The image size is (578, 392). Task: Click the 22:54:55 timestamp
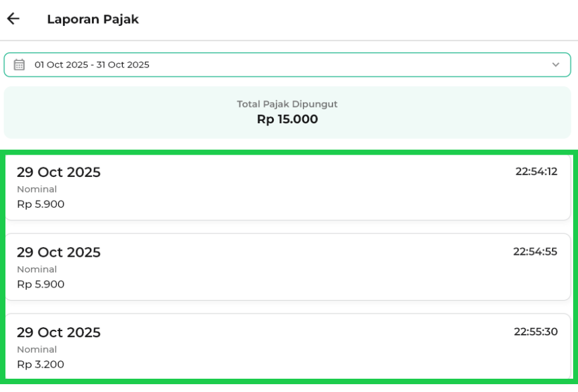click(x=535, y=251)
